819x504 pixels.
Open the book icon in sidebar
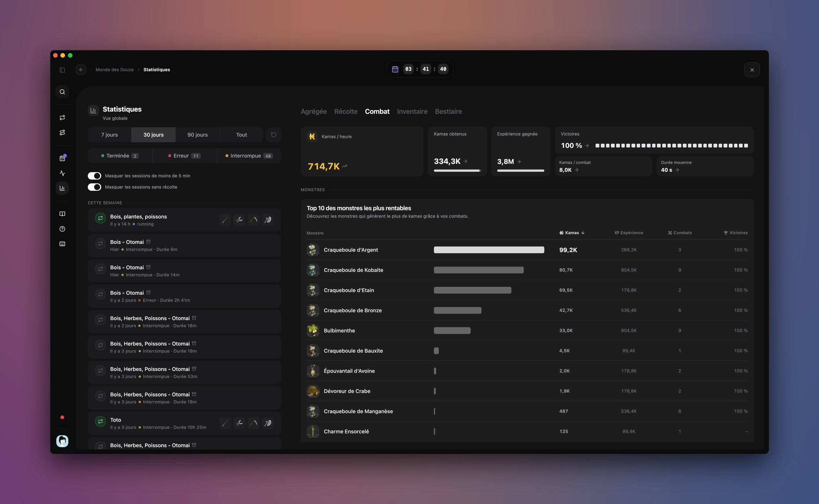click(62, 214)
